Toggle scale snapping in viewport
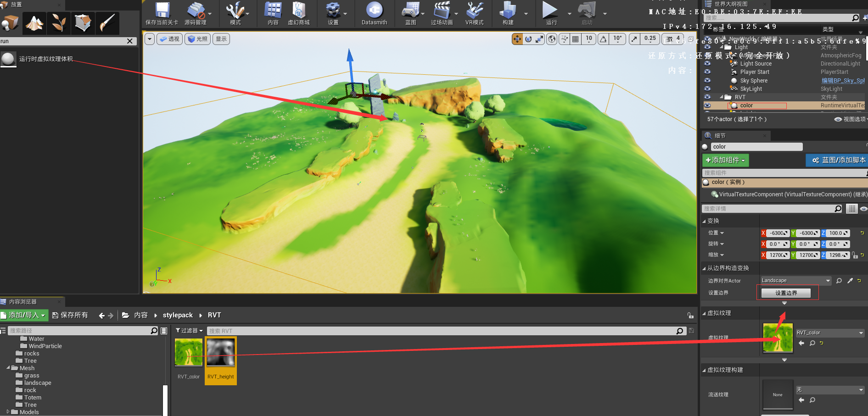Screen dimensions: 868x416 pyautogui.click(x=634, y=39)
